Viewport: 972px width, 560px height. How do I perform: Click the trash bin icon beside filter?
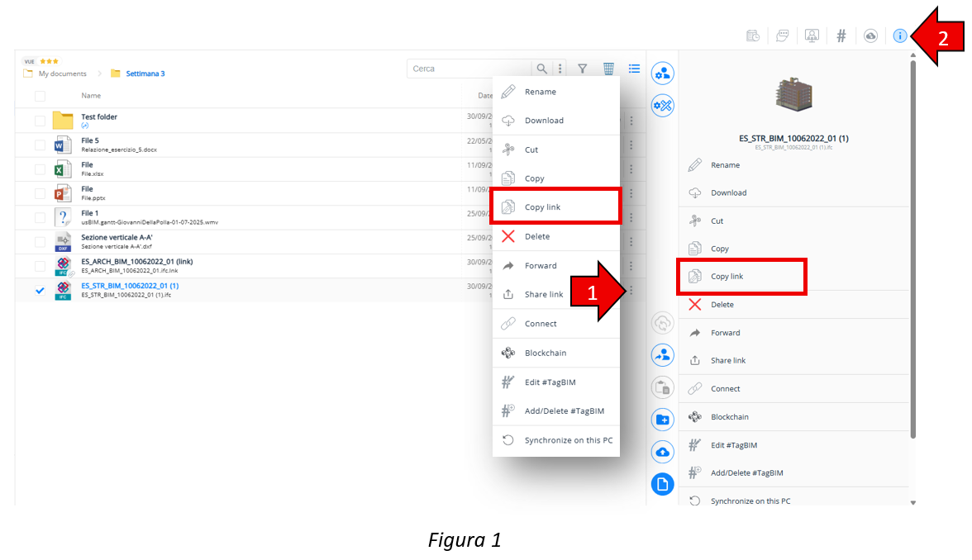608,69
